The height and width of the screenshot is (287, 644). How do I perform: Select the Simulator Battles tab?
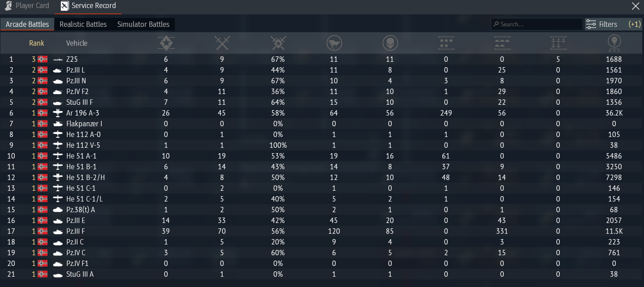coord(143,24)
